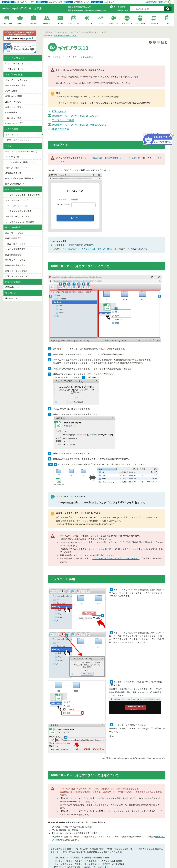
Task: Select sidebar item ギガプラス10
Action: 23,134
